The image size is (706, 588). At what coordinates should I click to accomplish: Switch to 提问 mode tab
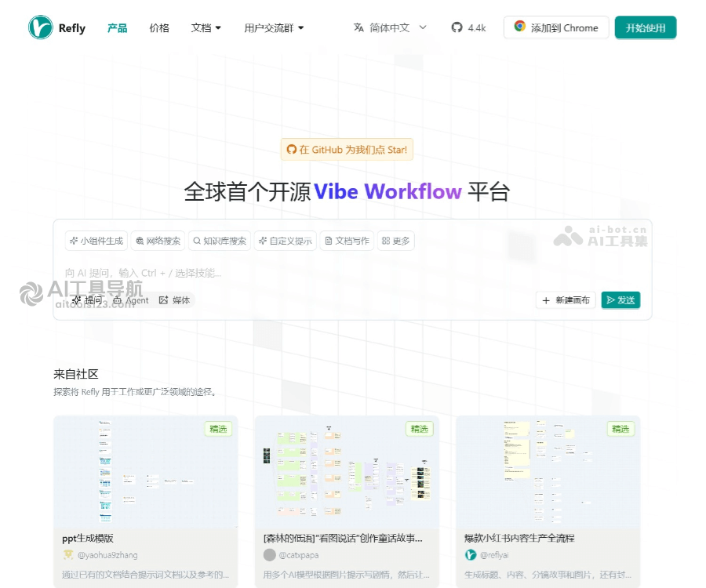[87, 300]
